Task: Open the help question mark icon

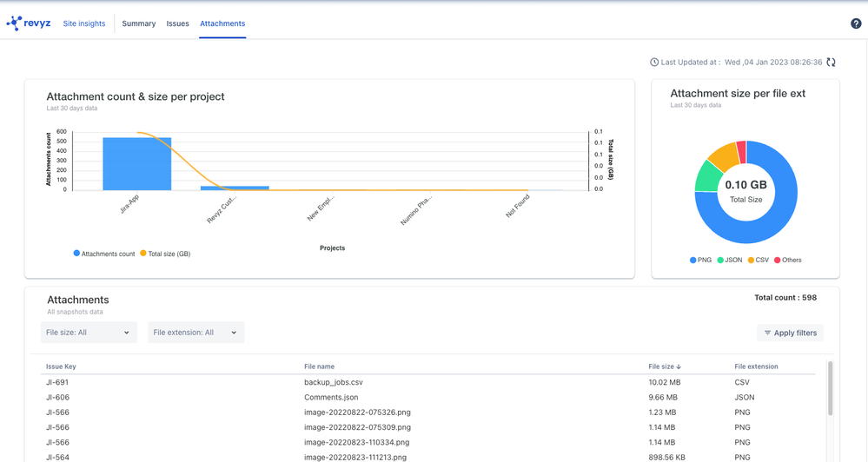Action: [856, 23]
